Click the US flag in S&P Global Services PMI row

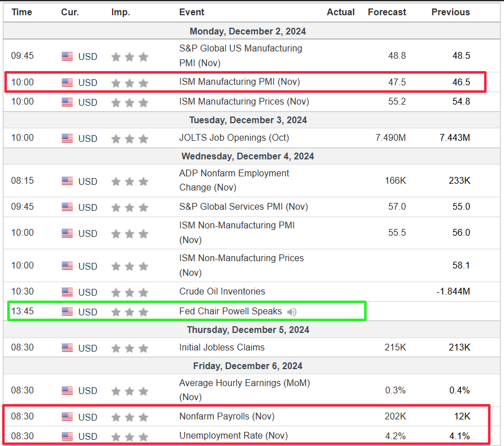[67, 207]
